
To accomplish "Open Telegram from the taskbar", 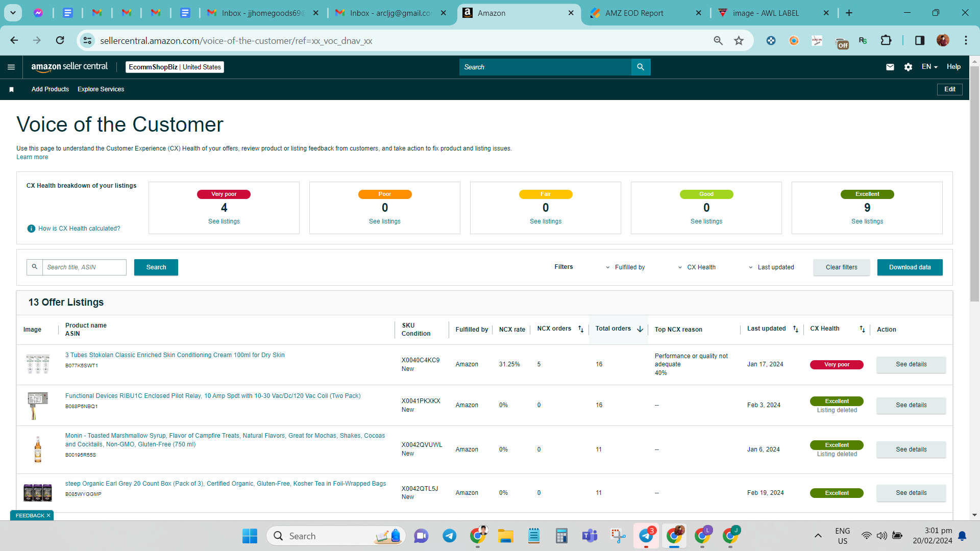I will pyautogui.click(x=449, y=536).
